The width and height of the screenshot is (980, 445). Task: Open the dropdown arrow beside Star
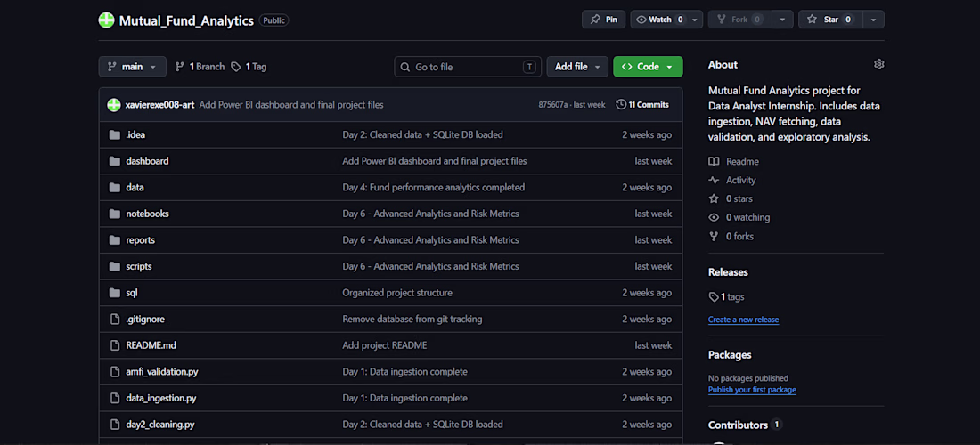point(873,20)
